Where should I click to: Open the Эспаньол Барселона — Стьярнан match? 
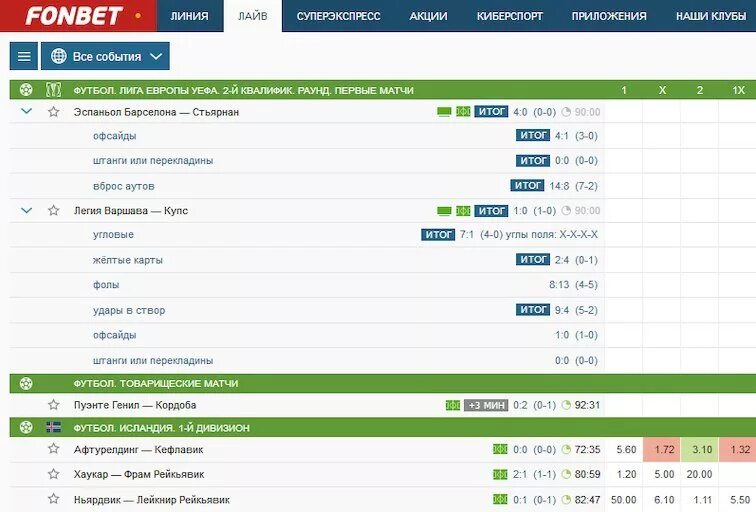pyautogui.click(x=156, y=112)
